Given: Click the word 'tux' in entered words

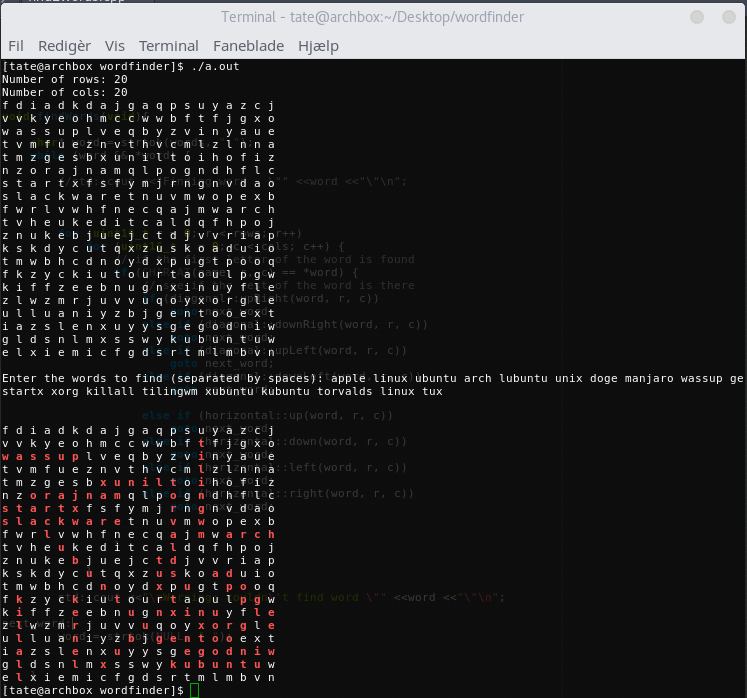Looking at the screenshot, I should 432,391.
